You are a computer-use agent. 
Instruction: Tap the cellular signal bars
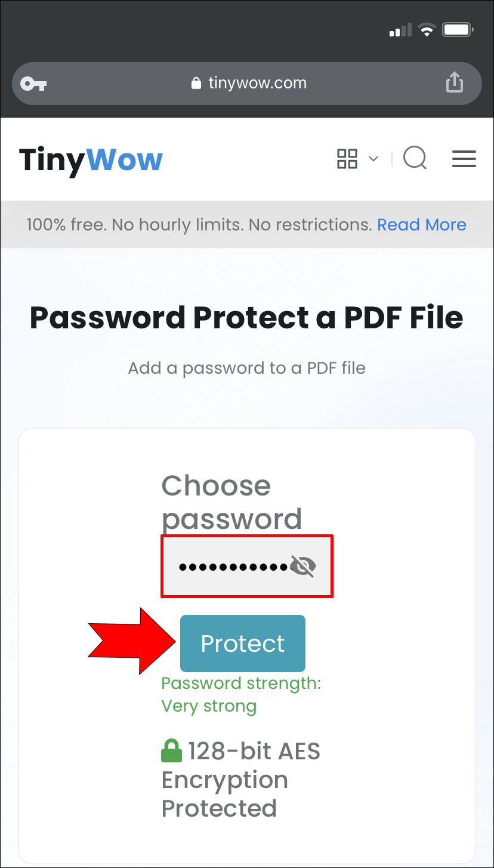[400, 30]
